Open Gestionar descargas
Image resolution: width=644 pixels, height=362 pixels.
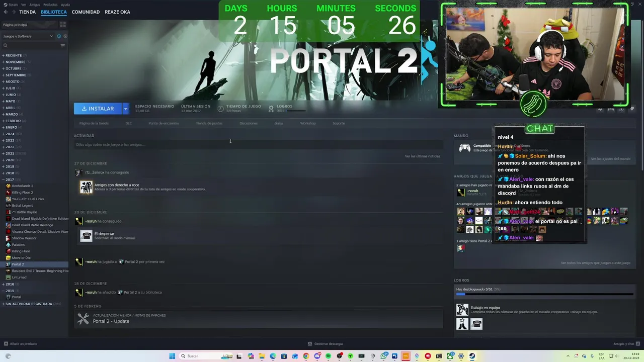tap(326, 344)
